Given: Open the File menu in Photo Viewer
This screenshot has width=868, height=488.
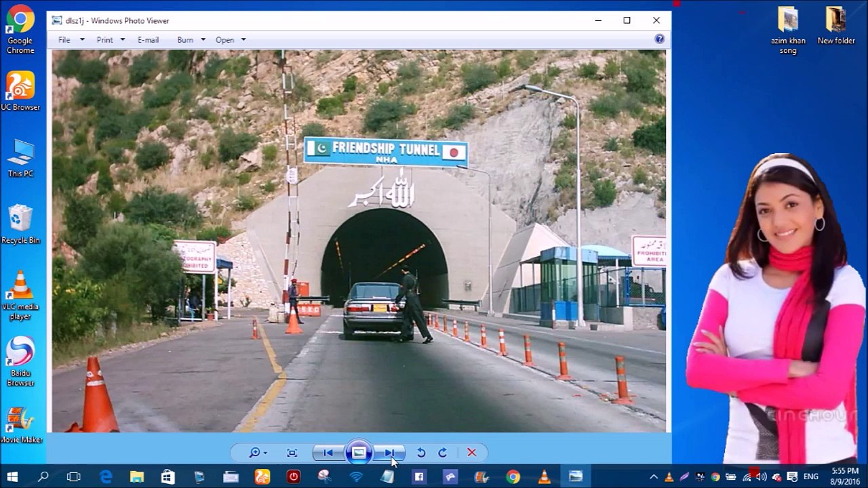Looking at the screenshot, I should click(71, 40).
